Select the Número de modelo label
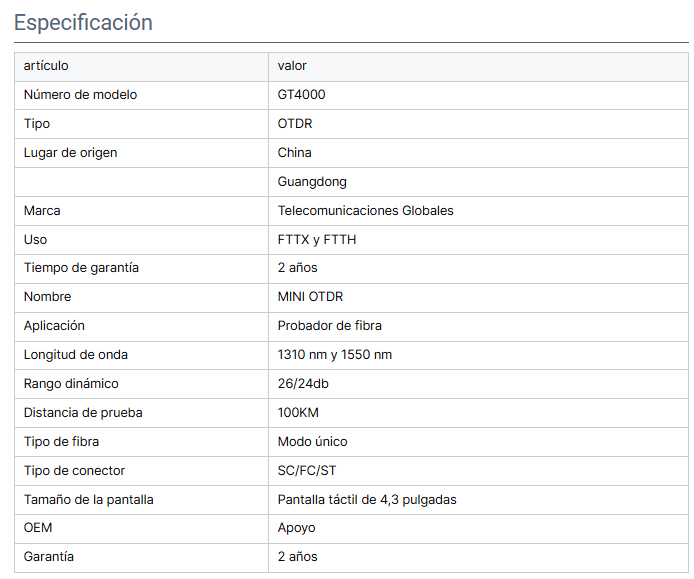The height and width of the screenshot is (579, 694). [81, 95]
